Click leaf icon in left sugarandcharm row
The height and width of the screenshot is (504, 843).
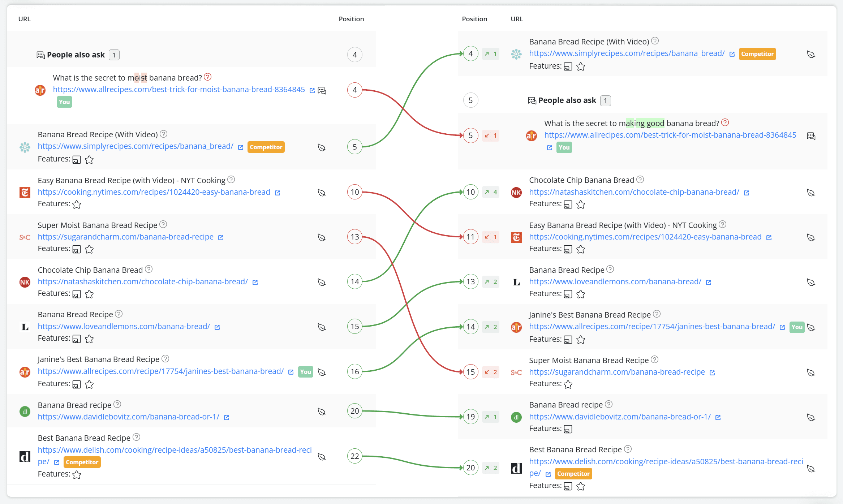pos(322,237)
